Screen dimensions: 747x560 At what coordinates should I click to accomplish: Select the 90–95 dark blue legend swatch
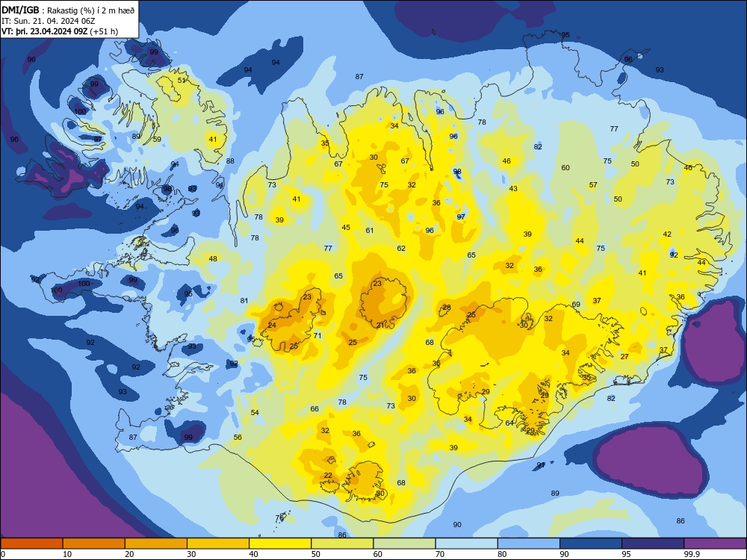(x=591, y=544)
